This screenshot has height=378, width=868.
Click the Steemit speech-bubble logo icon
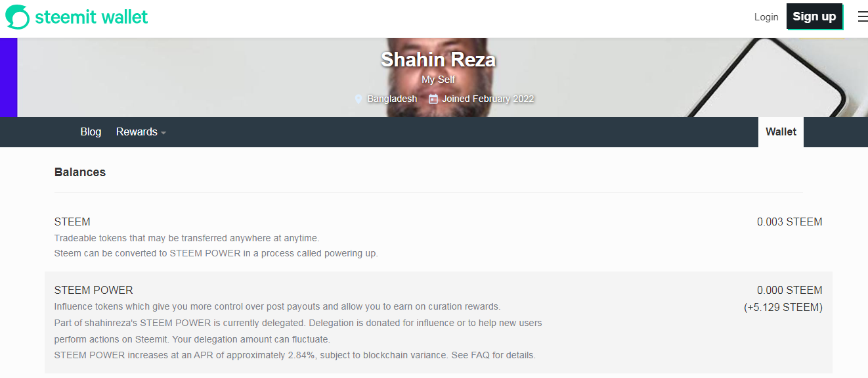coord(17,17)
